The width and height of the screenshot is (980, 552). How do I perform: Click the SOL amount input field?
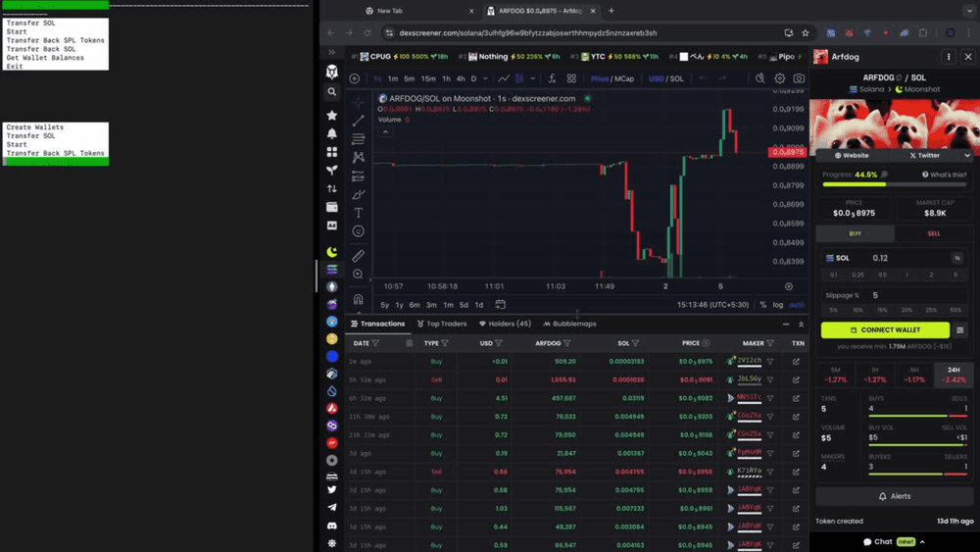click(x=909, y=258)
